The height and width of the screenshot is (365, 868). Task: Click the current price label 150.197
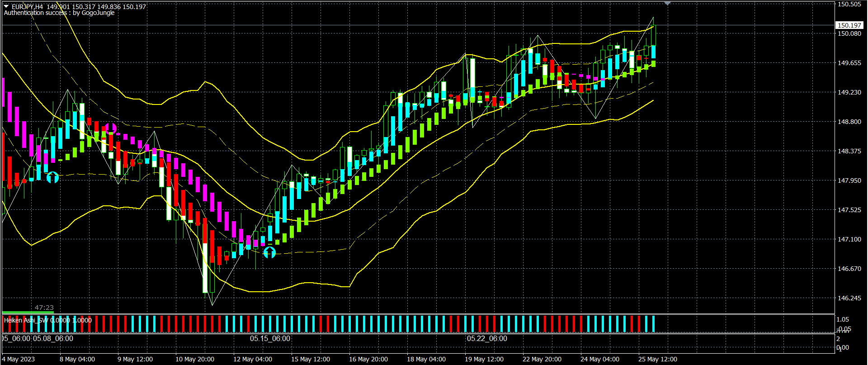(849, 25)
